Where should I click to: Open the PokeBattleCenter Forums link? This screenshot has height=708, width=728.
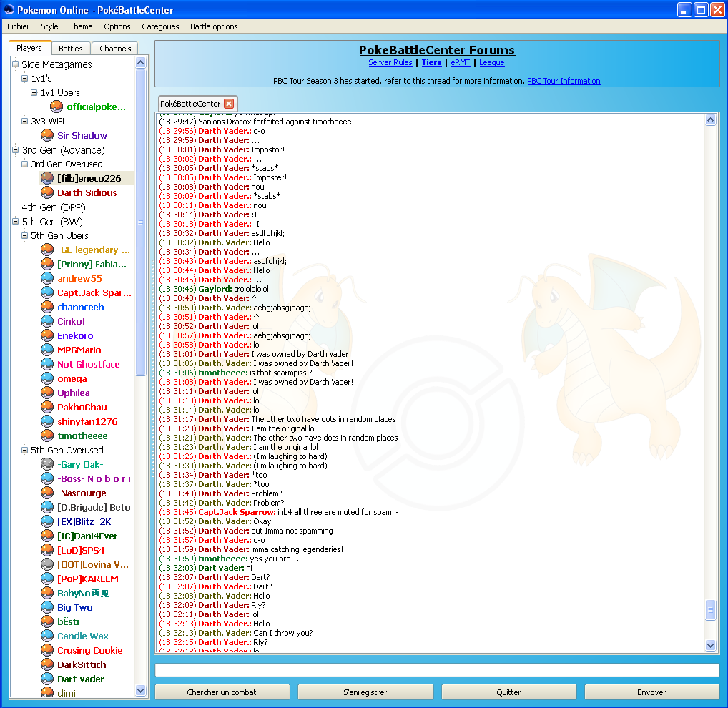coord(437,50)
